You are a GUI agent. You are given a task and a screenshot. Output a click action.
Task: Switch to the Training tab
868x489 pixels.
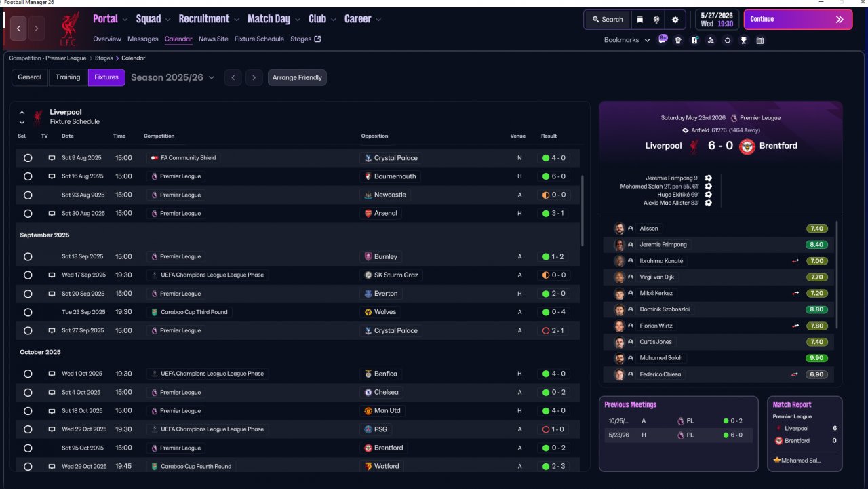pyautogui.click(x=68, y=77)
